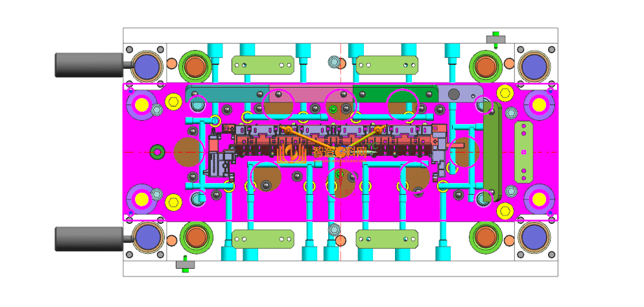Click the small green part above top-right corner
Viewport: 644px width, 307px height.
495,38
